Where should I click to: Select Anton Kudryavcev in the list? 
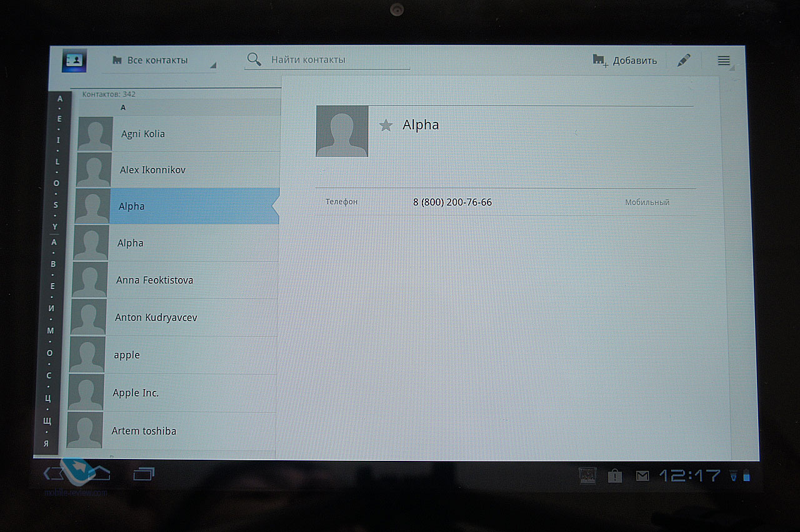point(173,318)
